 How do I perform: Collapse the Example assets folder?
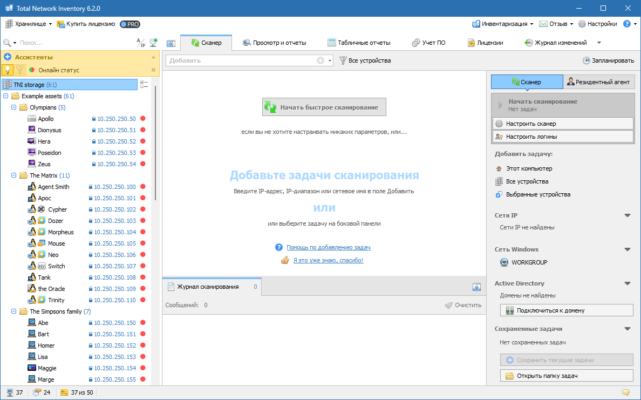click(x=6, y=96)
